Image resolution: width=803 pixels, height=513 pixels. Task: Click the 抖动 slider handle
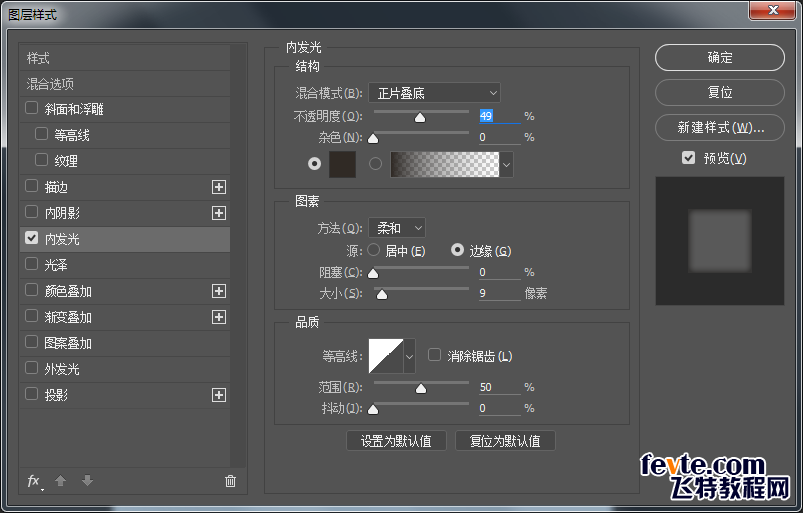coord(373,410)
